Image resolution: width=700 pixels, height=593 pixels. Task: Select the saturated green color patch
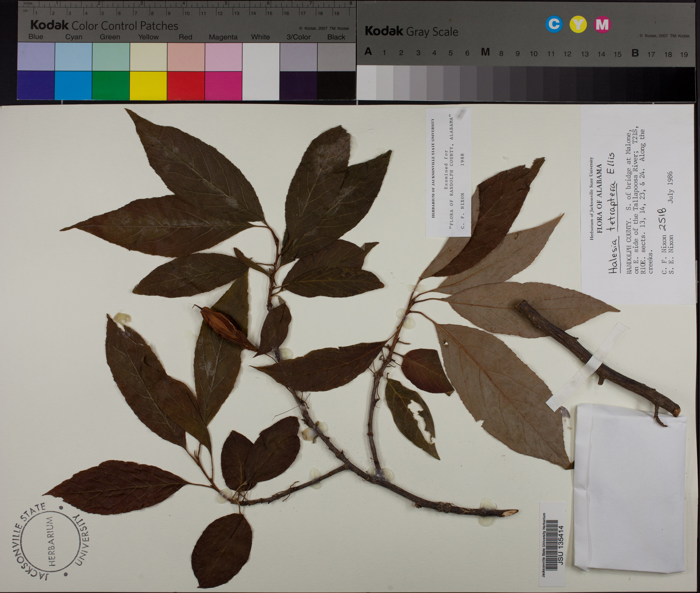(x=111, y=85)
